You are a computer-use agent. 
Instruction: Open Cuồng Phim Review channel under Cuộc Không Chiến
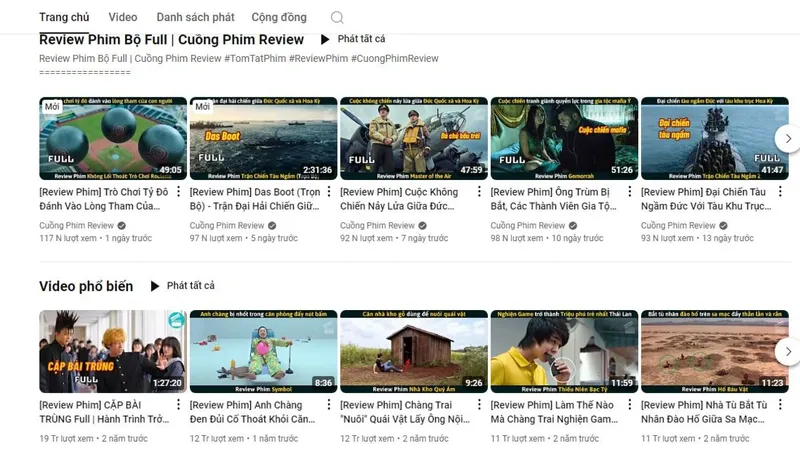click(x=378, y=226)
